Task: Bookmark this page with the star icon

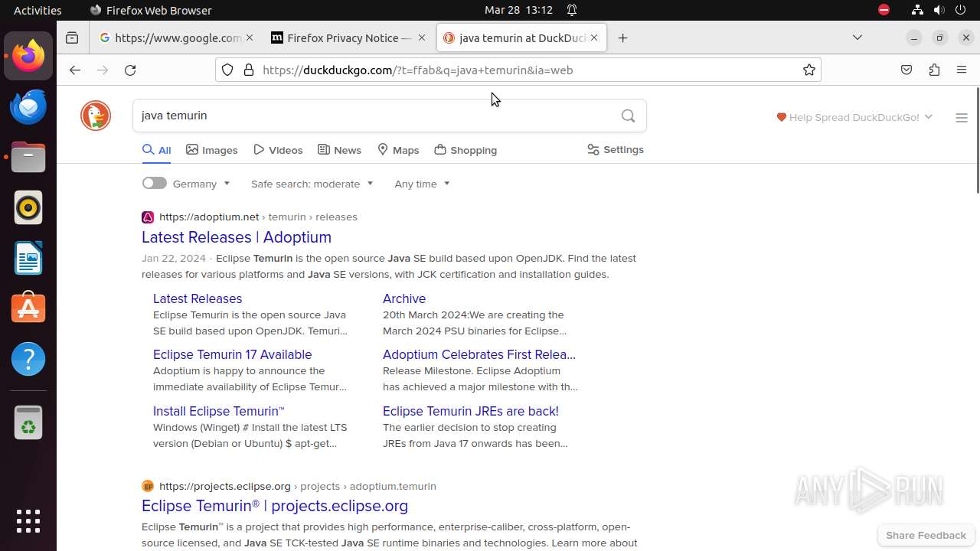Action: [x=809, y=70]
